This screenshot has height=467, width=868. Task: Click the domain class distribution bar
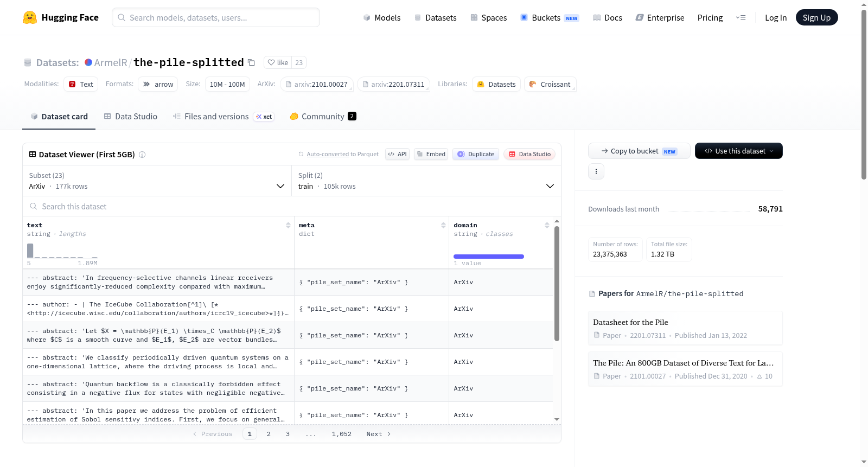click(489, 257)
